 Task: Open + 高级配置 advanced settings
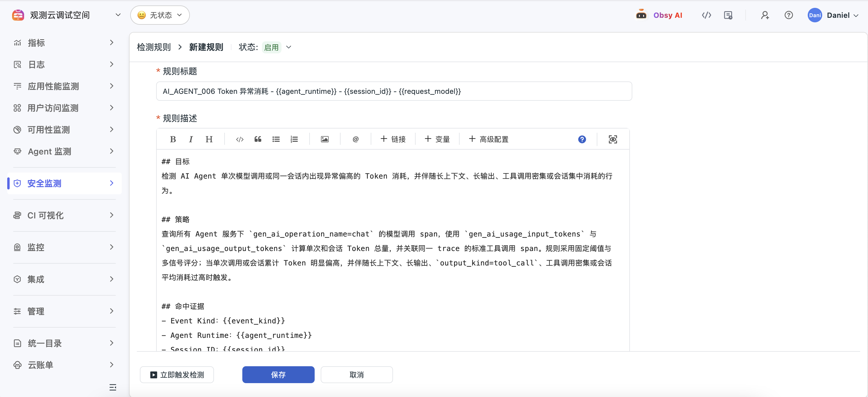tap(489, 139)
